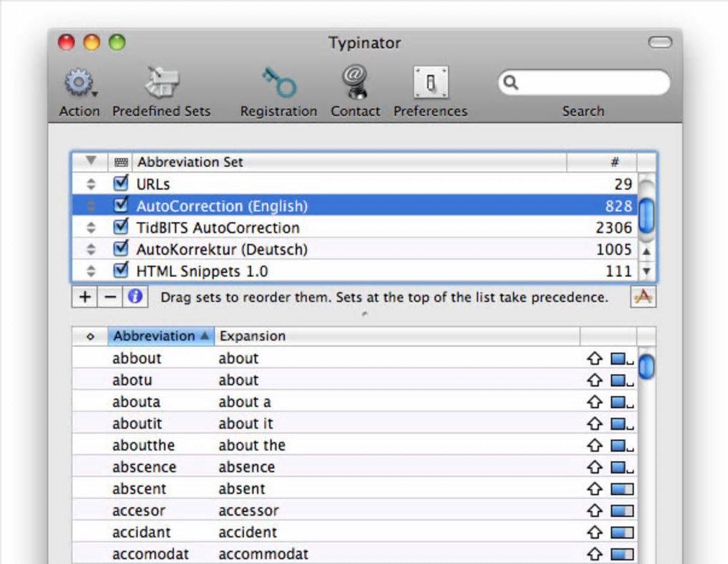Click the search magnifier icon
The height and width of the screenshot is (564, 728).
(x=511, y=83)
